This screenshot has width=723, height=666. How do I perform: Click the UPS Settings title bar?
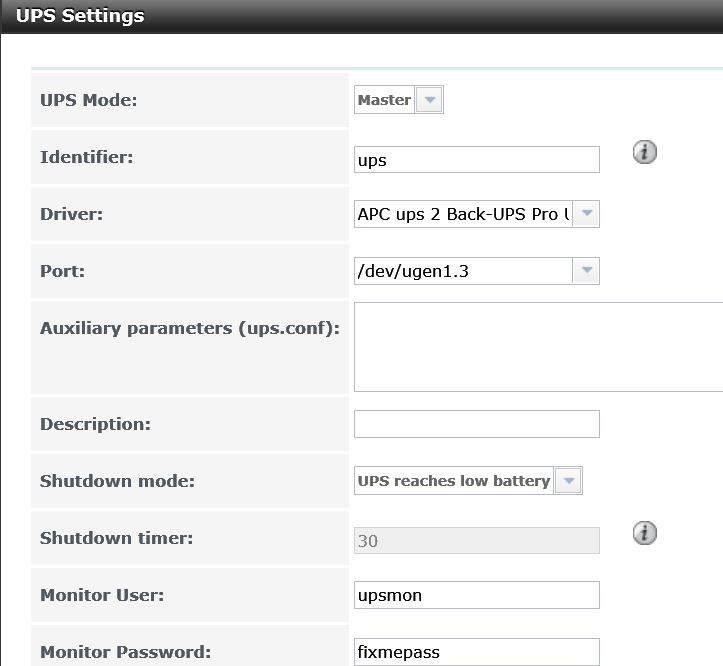[x=362, y=17]
